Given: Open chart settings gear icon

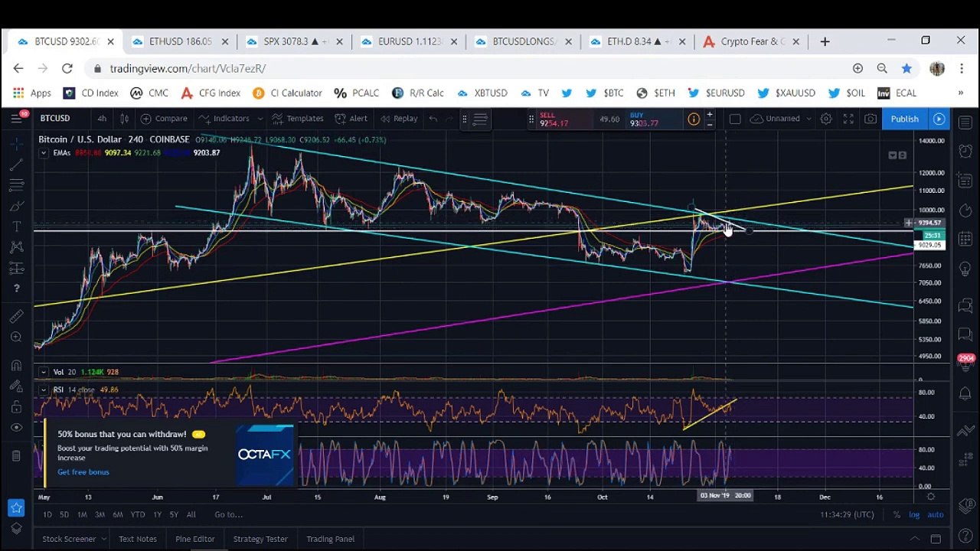Looking at the screenshot, I should 826,119.
